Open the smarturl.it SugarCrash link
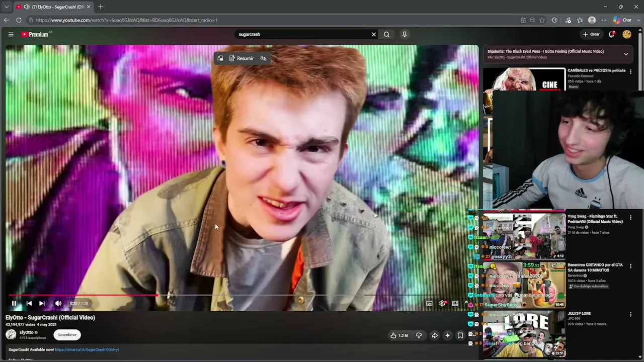 (87, 349)
